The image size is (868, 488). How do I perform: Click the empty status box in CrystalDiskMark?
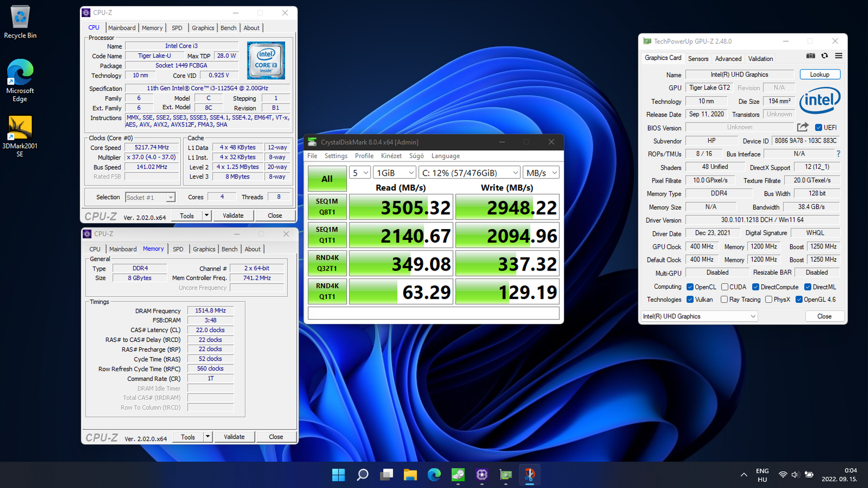(x=434, y=313)
